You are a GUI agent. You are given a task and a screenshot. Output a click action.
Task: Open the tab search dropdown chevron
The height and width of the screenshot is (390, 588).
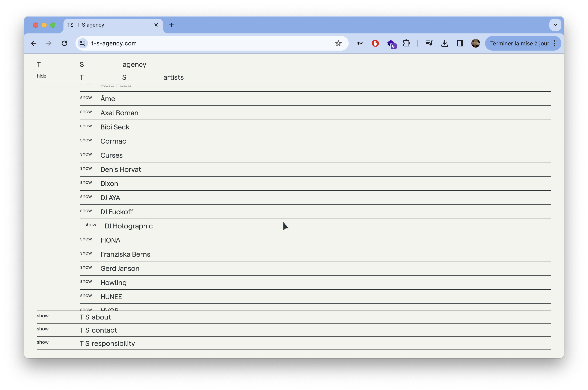555,25
